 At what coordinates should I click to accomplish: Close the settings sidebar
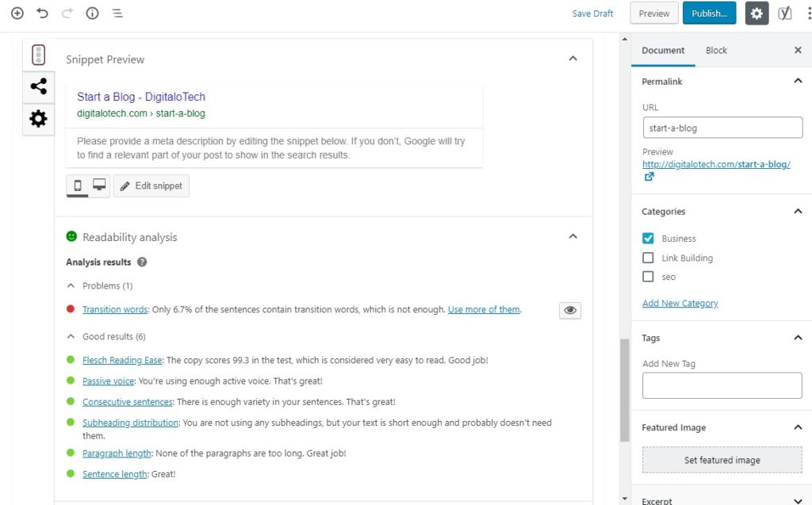click(798, 50)
